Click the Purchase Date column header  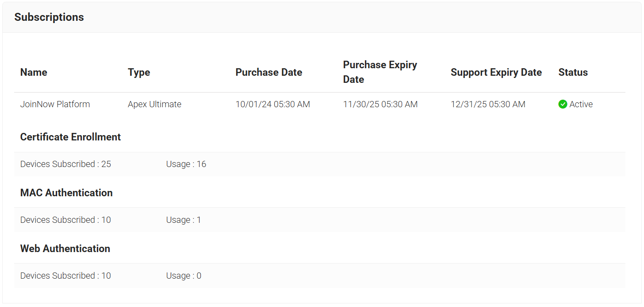click(x=268, y=73)
